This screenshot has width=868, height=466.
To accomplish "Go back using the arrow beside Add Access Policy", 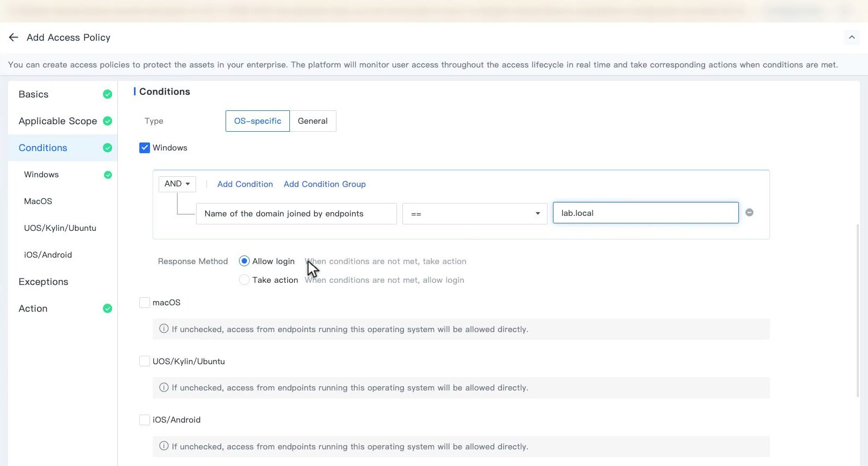I will (13, 37).
